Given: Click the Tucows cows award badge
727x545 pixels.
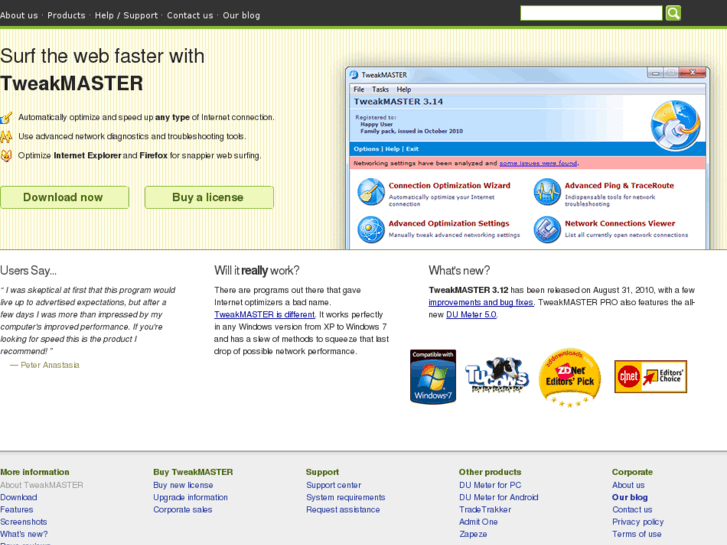Looking at the screenshot, I should [497, 375].
